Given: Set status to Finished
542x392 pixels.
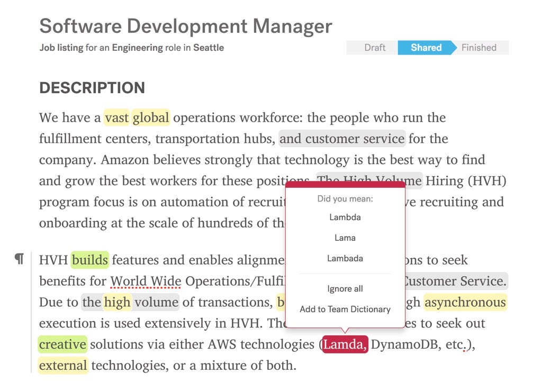Looking at the screenshot, I should (x=478, y=48).
